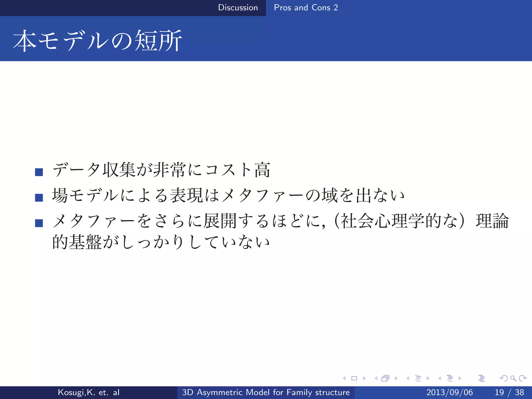Go to previous frame arrow

pyautogui.click(x=376, y=378)
